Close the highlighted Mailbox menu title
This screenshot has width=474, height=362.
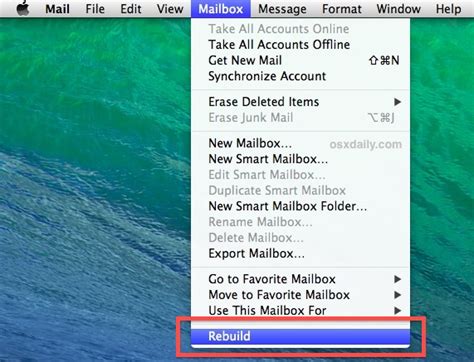[220, 9]
